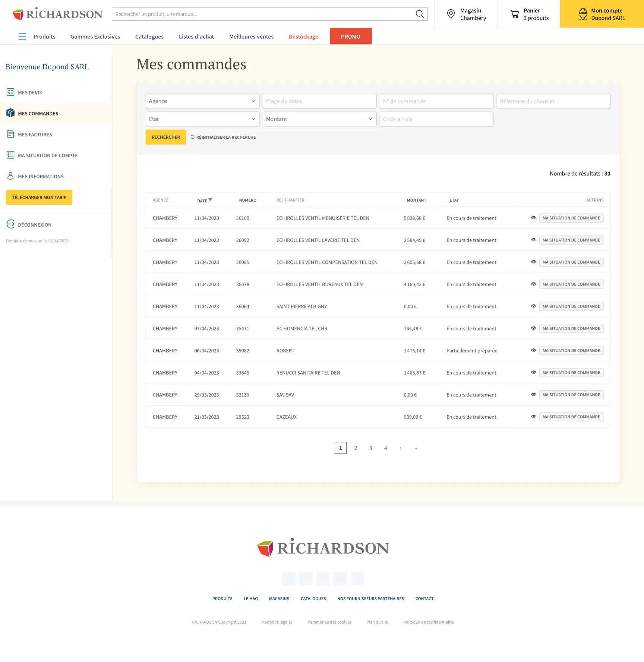
Task: View order 35082 ROBERT via eye icon
Action: pyautogui.click(x=533, y=350)
